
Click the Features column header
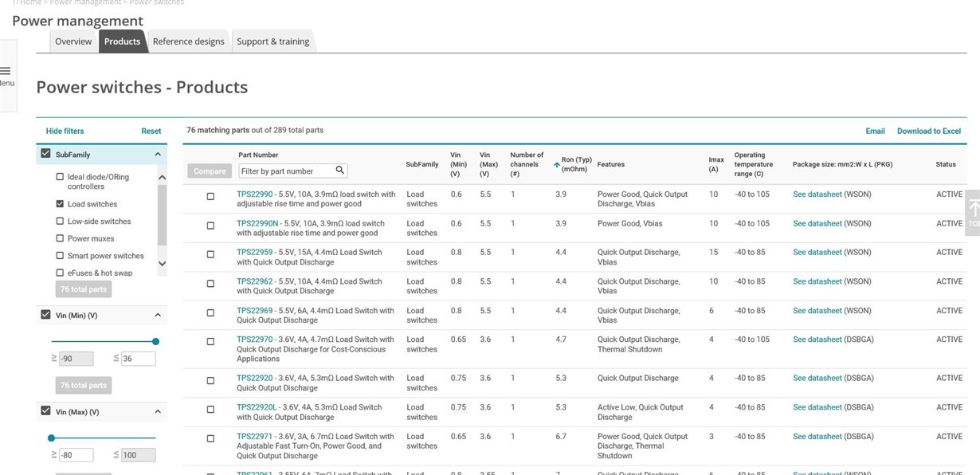point(611,164)
